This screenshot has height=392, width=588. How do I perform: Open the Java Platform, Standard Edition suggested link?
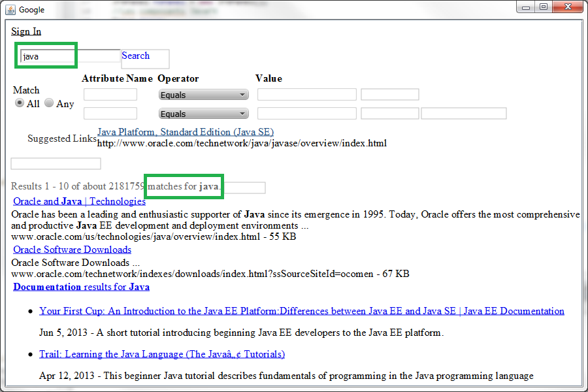tap(186, 132)
